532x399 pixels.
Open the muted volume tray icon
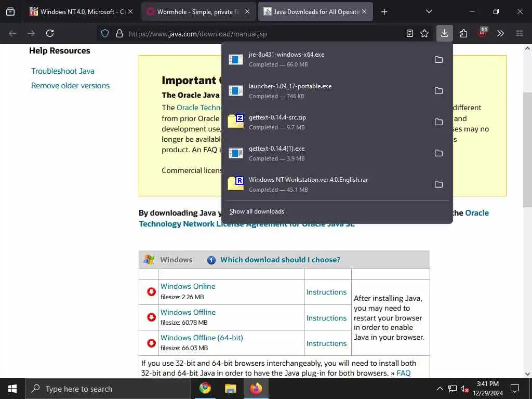(465, 389)
